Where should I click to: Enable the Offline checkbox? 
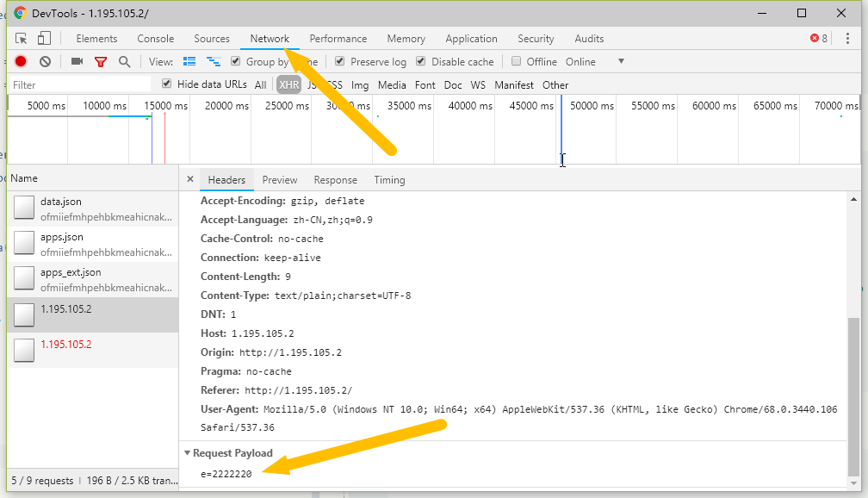pyautogui.click(x=516, y=61)
